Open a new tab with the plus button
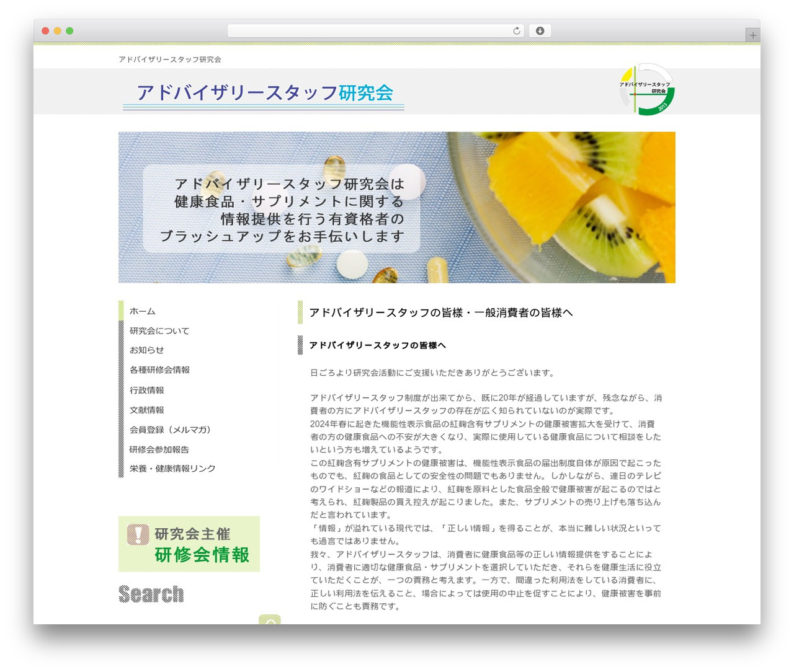Screen dimensions: 794x672 tap(753, 35)
